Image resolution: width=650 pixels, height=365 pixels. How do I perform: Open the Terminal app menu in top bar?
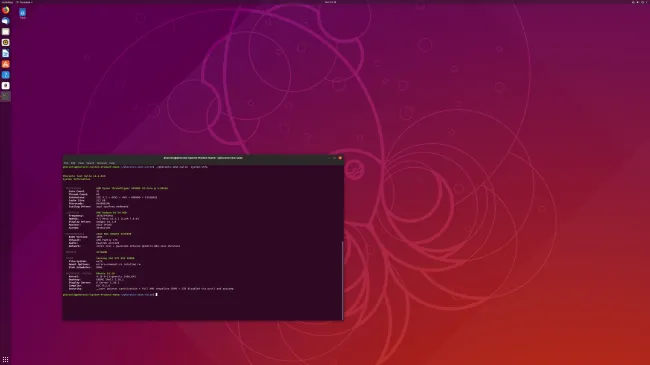pos(24,2)
